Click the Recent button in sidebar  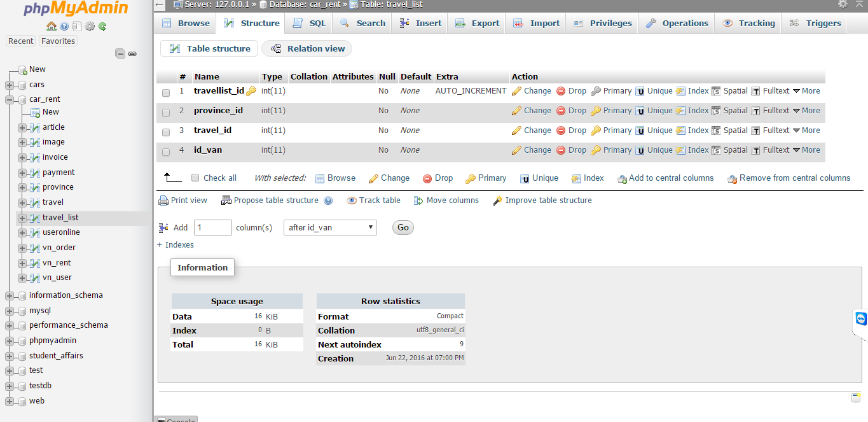coord(21,41)
